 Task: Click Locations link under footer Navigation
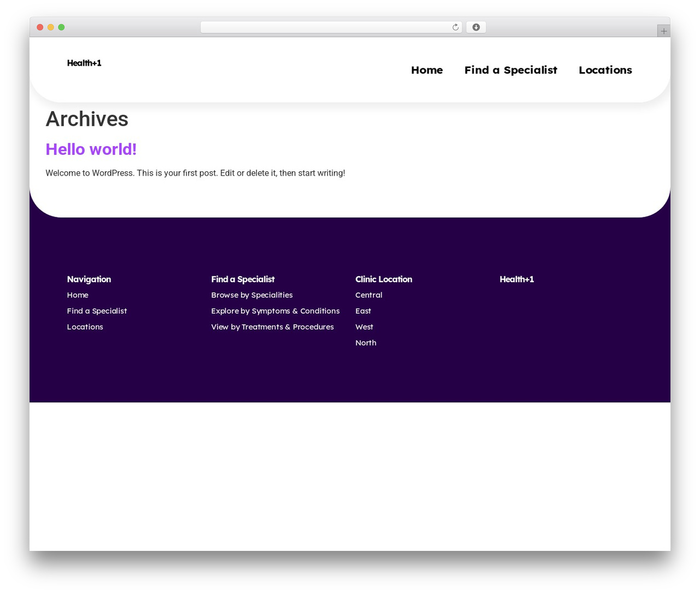pyautogui.click(x=85, y=327)
